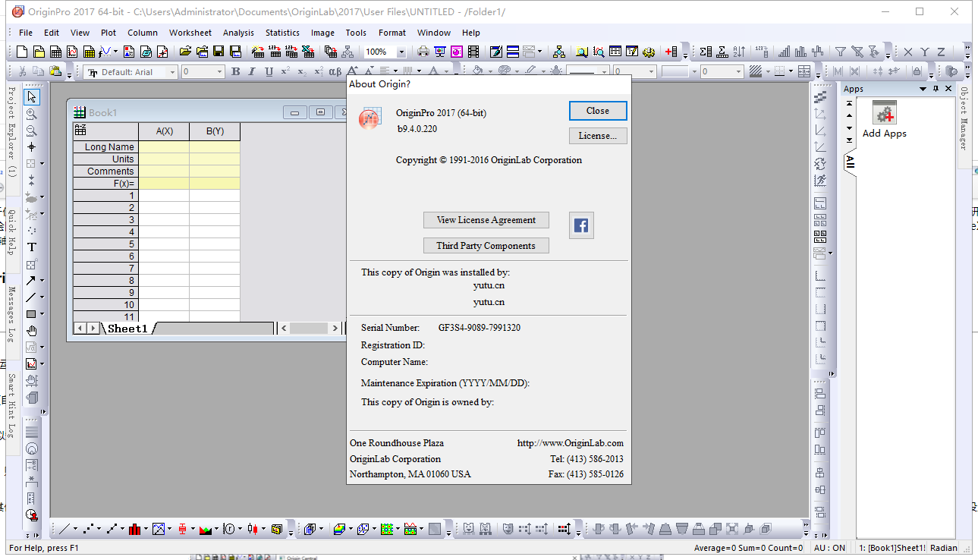Open the Default: Arial font dropdown
Screen dimensions: 978x560
pos(171,72)
